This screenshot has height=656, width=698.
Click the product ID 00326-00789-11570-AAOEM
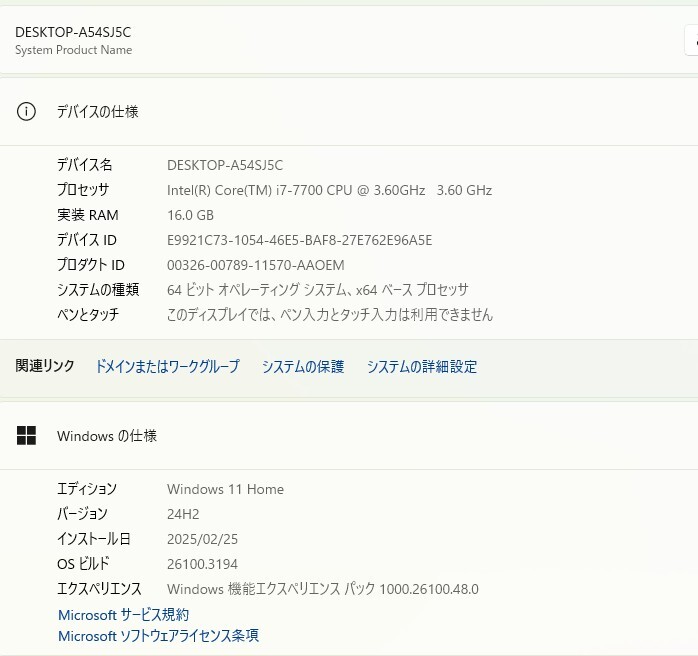[256, 265]
